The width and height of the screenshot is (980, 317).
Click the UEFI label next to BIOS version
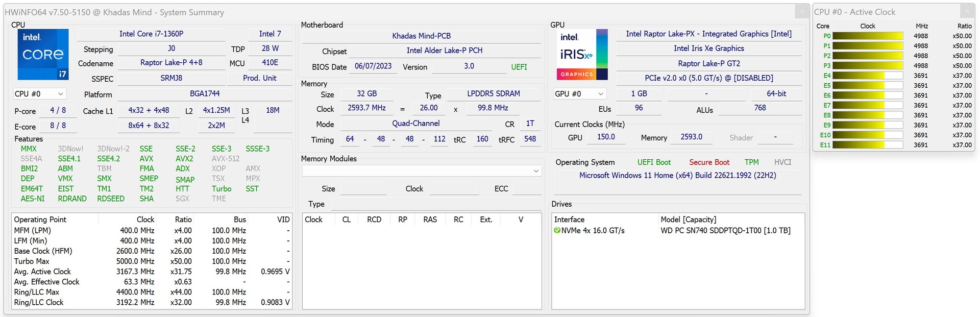tap(519, 67)
